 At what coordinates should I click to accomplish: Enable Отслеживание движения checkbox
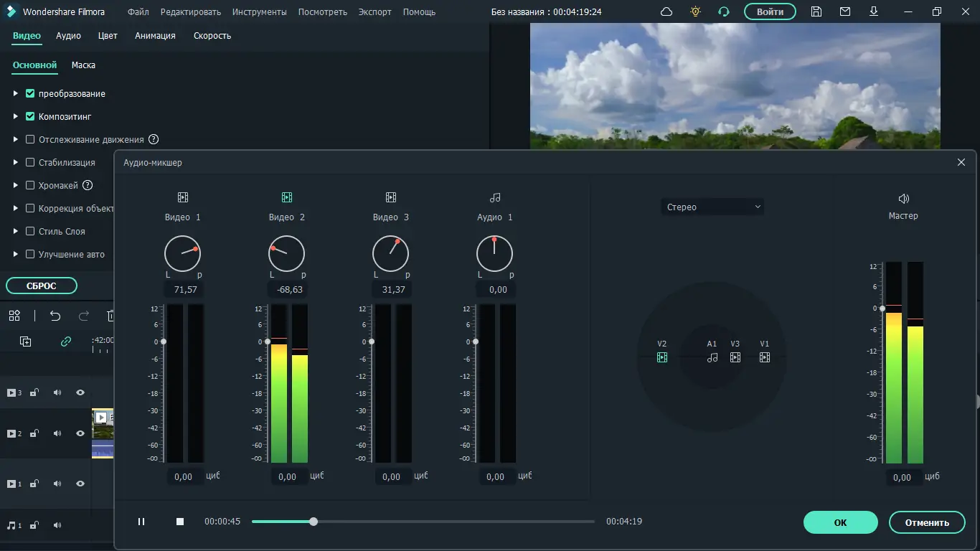30,139
